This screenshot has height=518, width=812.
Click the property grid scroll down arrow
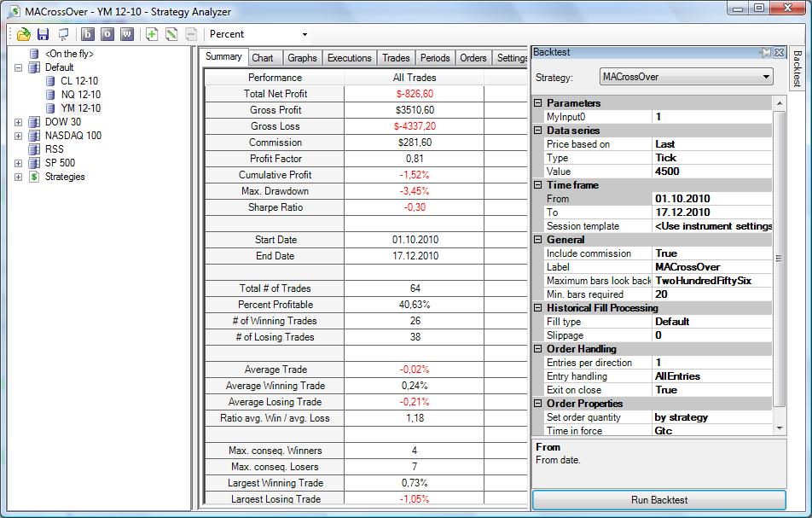click(x=780, y=428)
